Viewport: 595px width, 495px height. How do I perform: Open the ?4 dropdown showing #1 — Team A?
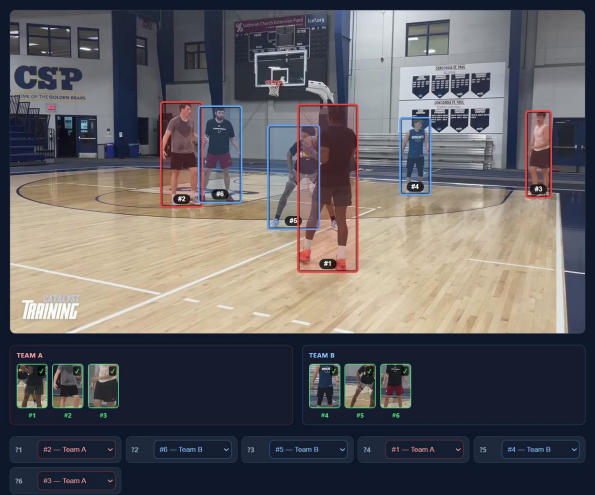(425, 449)
